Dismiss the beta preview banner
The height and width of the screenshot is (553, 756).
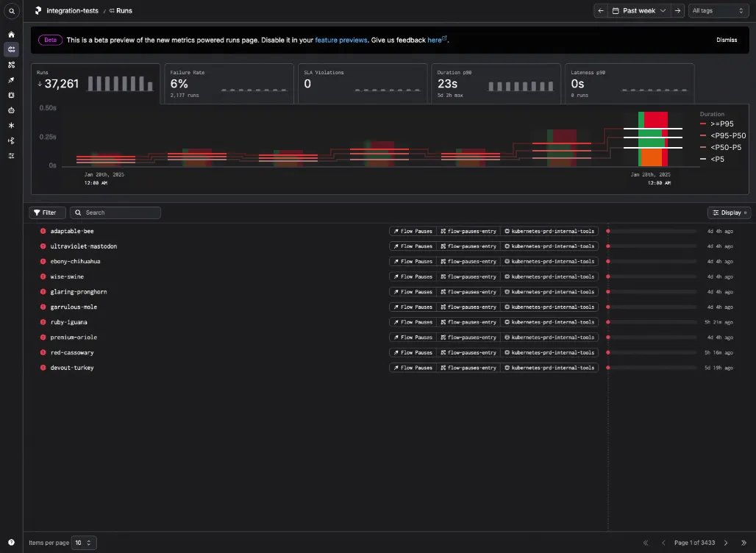727,40
